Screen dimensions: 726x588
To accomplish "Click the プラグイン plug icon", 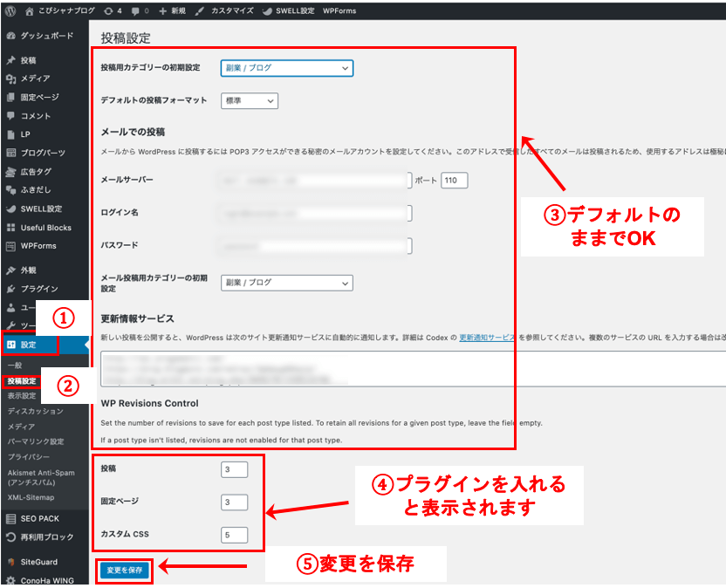I will [x=11, y=289].
